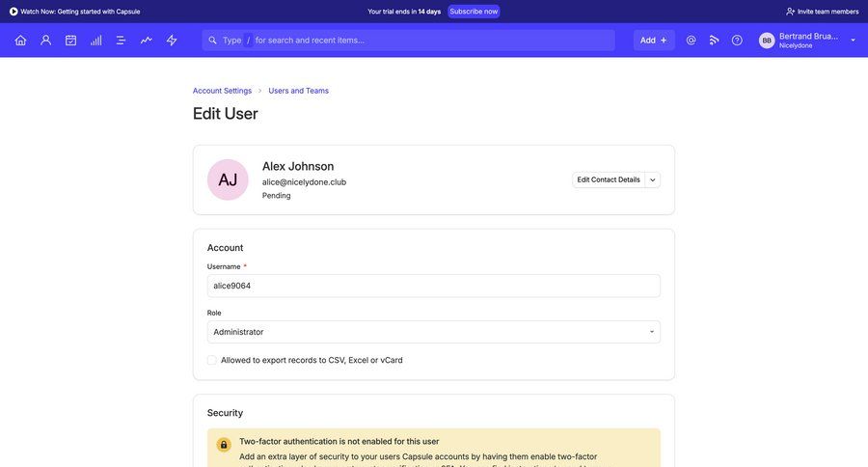Open the Sales Pipeline bar-chart icon
Image resolution: width=868 pixels, height=467 pixels.
(x=95, y=41)
